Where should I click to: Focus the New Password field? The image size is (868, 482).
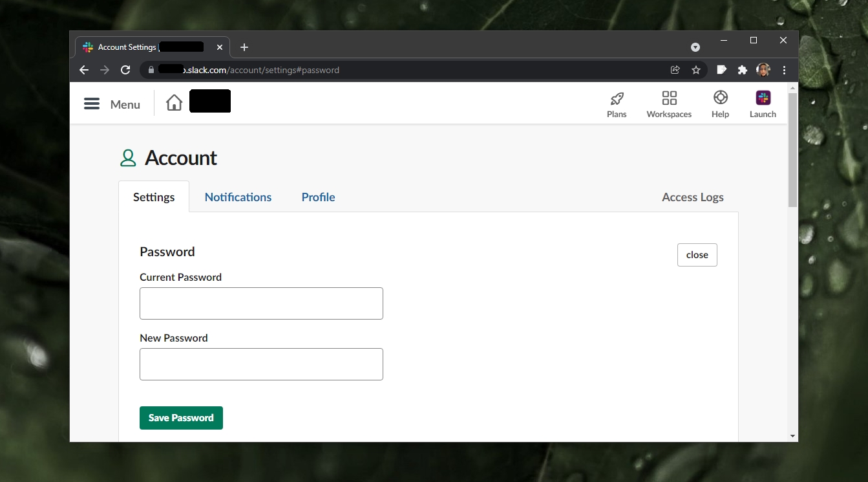click(x=261, y=364)
